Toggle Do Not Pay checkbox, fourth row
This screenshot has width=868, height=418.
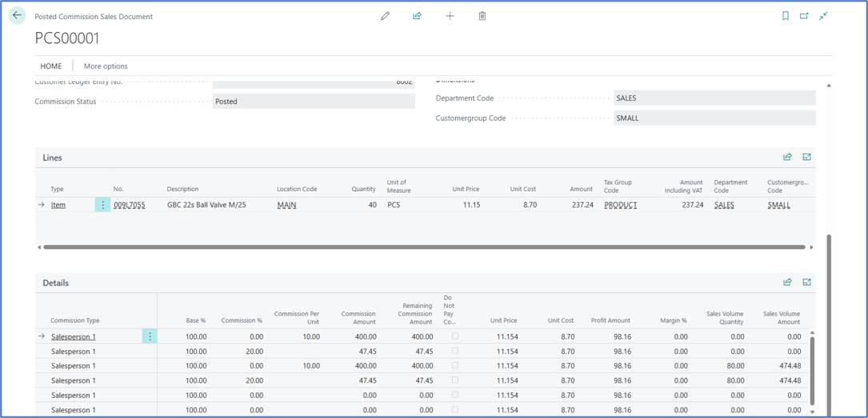pos(455,380)
